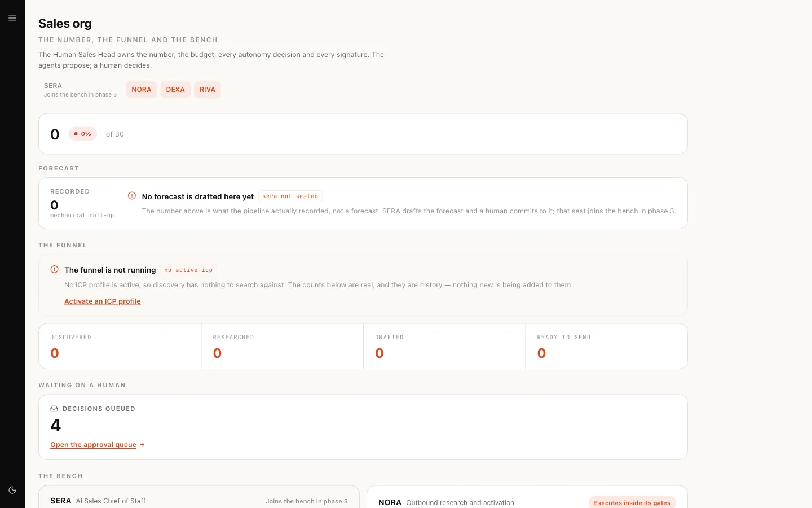The image size is (812, 508).
Task: Select the NORA agent chip
Action: [142, 90]
